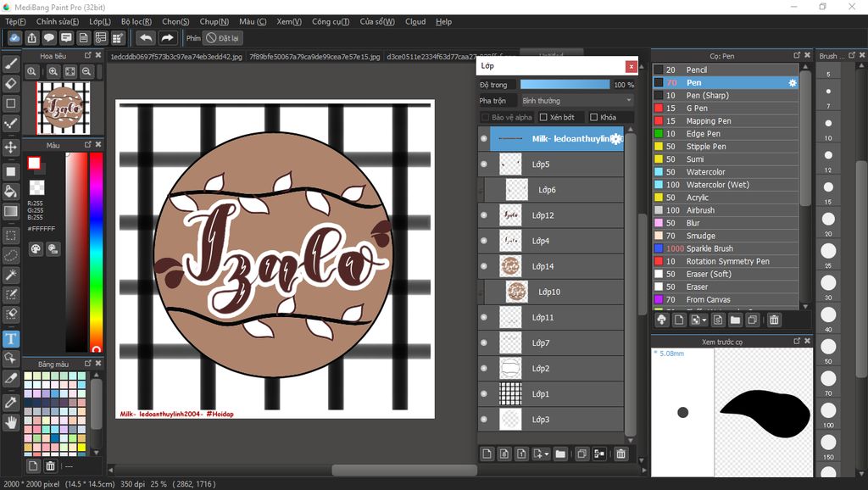The image size is (868, 490).
Task: Select the Magic Wand tool
Action: coord(10,275)
